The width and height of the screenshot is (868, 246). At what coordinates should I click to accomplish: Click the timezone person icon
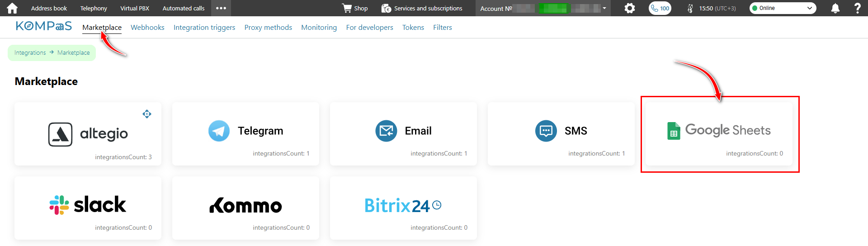pos(690,8)
